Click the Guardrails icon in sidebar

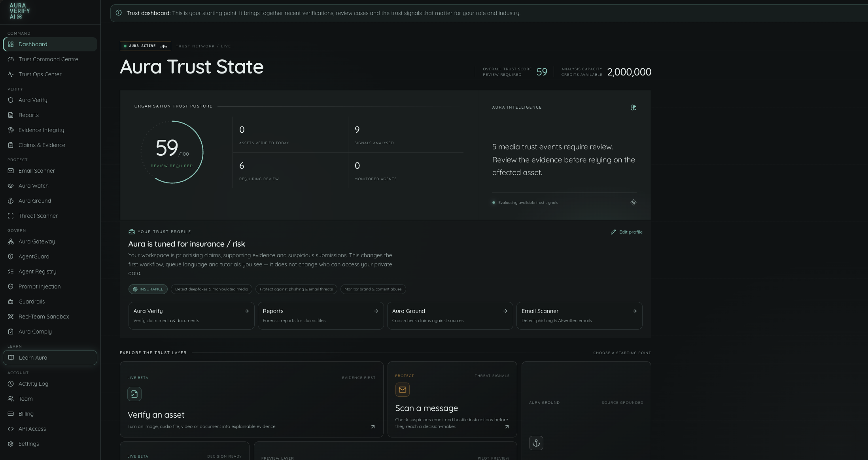coord(11,302)
